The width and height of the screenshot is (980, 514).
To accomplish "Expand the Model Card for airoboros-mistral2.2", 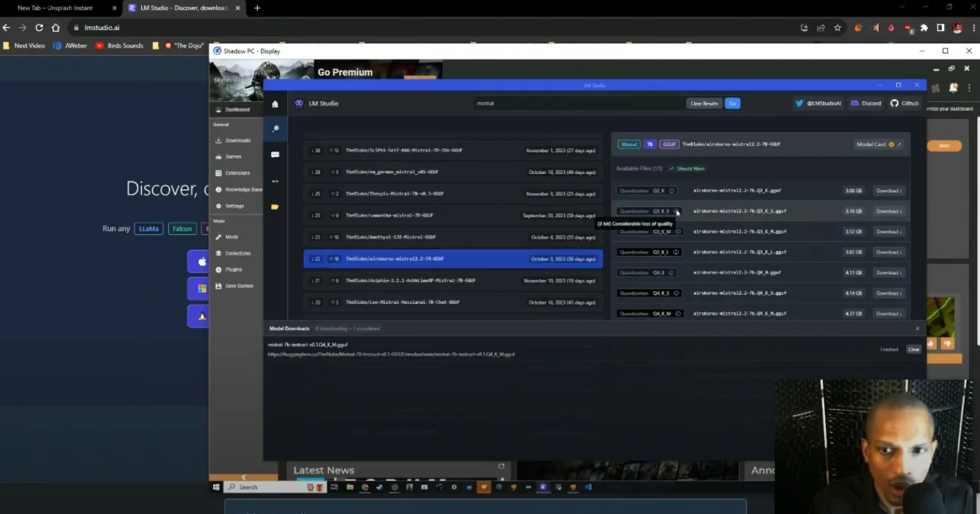I will point(879,144).
